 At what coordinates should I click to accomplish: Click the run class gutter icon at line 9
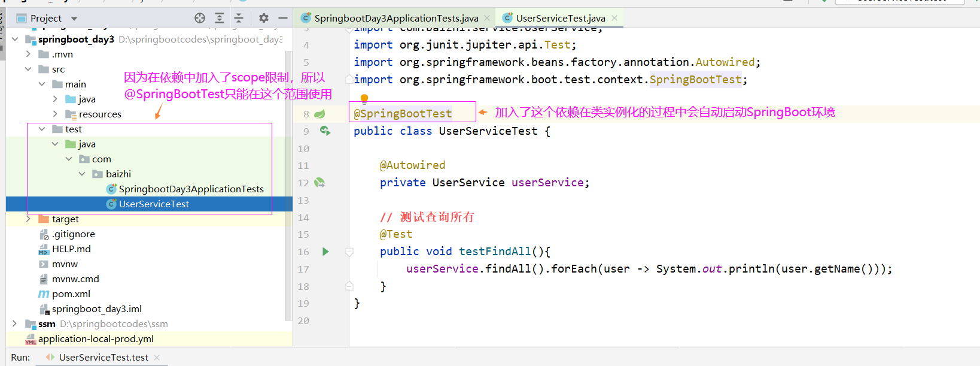click(x=325, y=131)
